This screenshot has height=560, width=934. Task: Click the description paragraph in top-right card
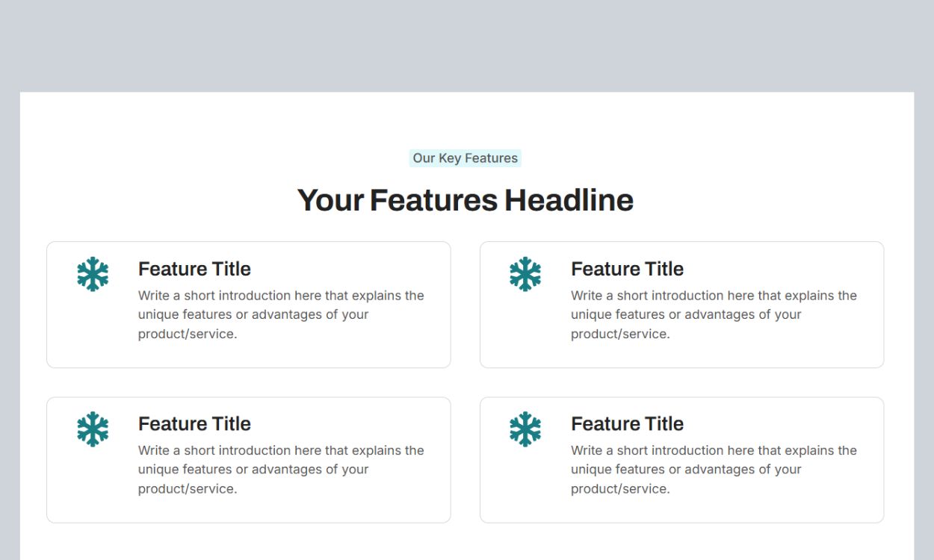[x=713, y=314]
